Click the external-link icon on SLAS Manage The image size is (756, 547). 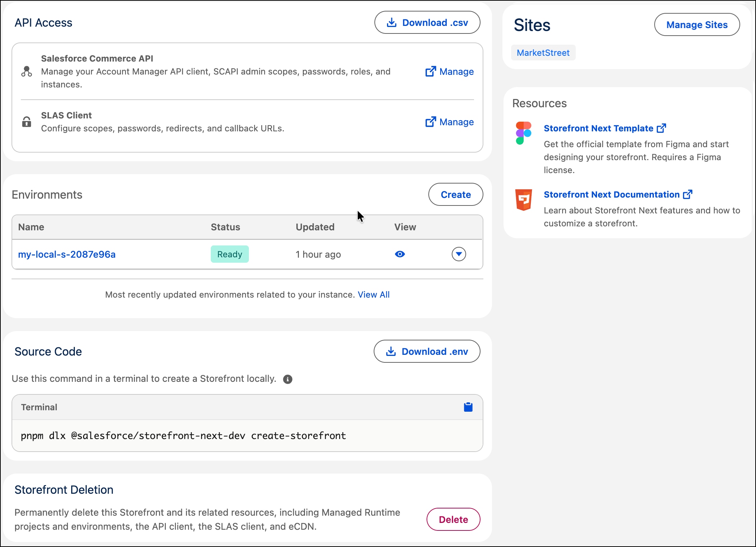tap(431, 122)
